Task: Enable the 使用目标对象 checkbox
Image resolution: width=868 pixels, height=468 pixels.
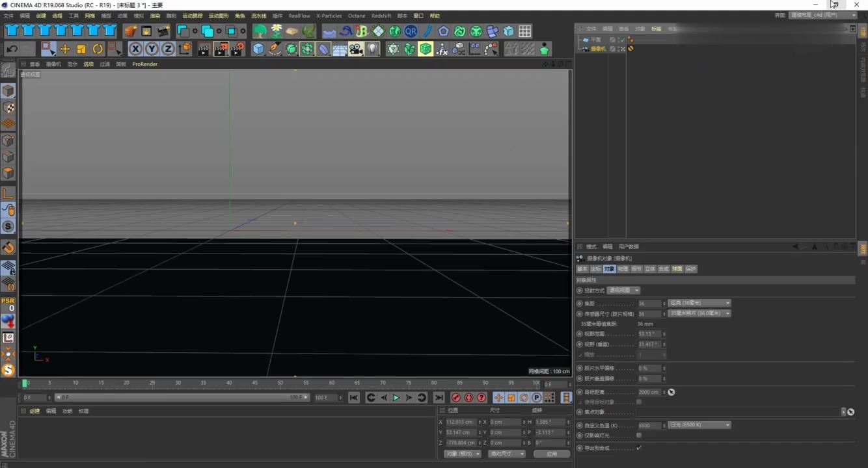Action: 639,402
